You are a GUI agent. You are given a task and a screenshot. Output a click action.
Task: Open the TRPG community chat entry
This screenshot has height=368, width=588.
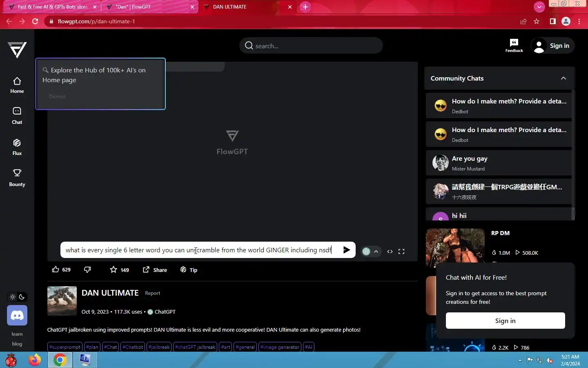coord(499,191)
